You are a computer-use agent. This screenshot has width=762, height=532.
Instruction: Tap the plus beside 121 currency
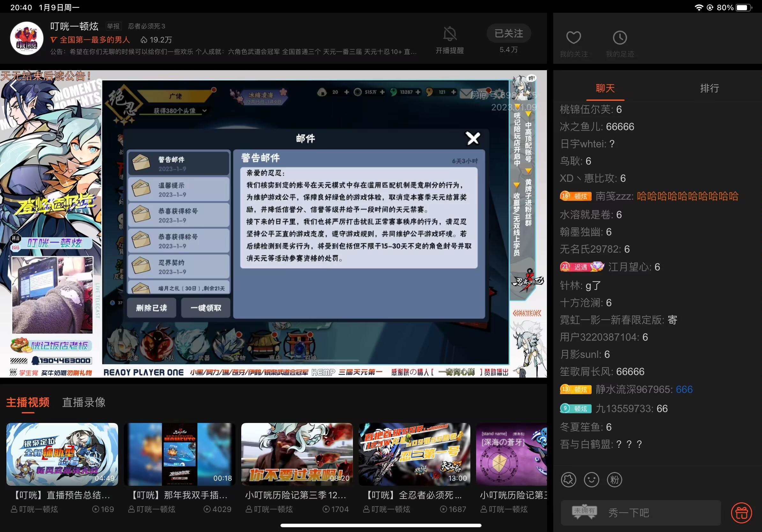(453, 92)
